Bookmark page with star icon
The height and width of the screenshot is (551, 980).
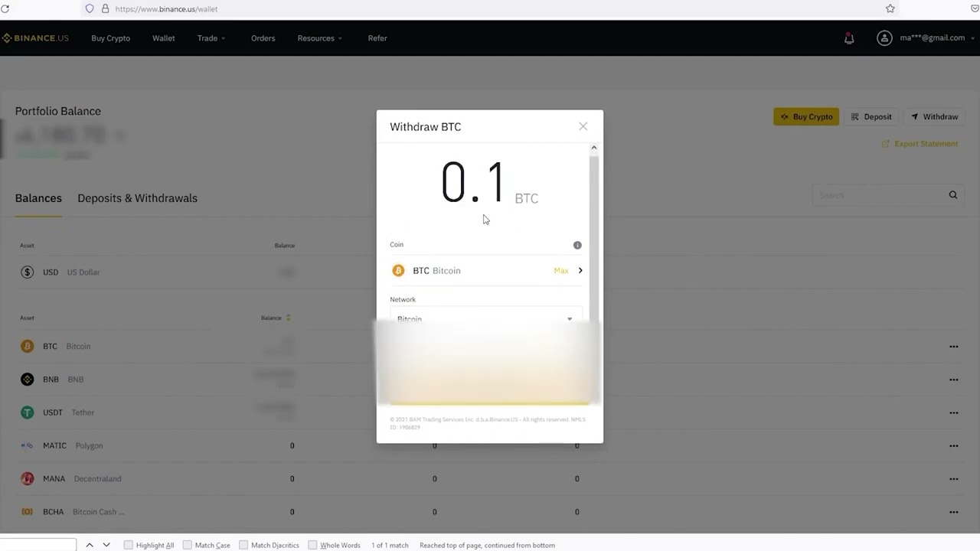890,8
